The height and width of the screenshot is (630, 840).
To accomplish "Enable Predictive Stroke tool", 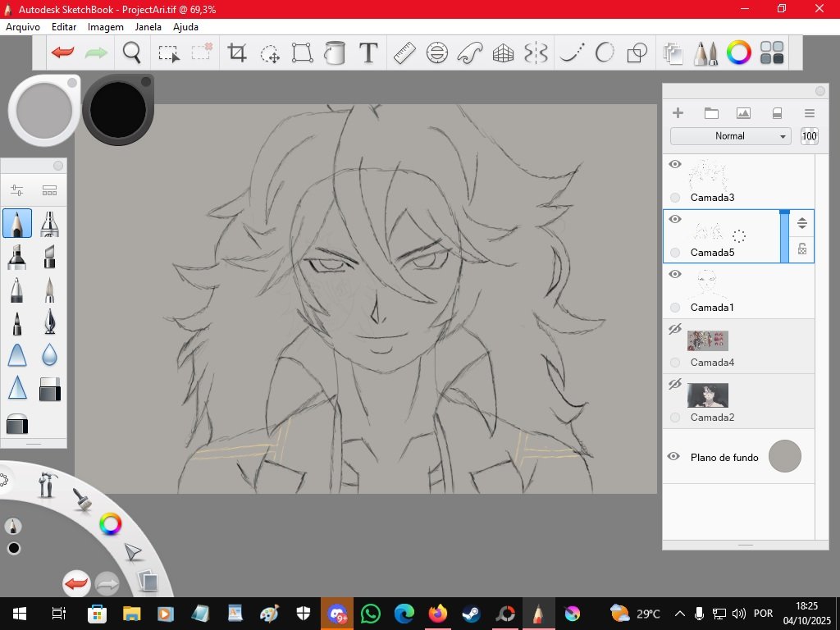I will [605, 52].
